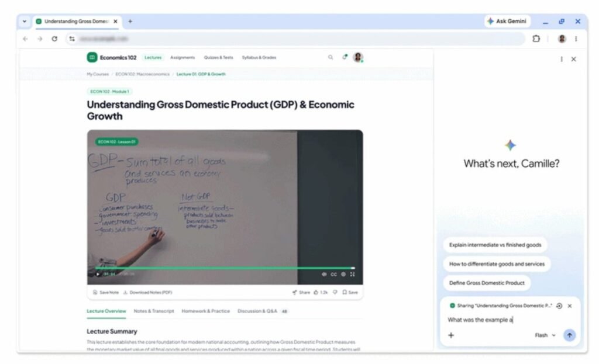Play the lecture video
Image resolution: width=599 pixels, height=364 pixels.
(98, 275)
